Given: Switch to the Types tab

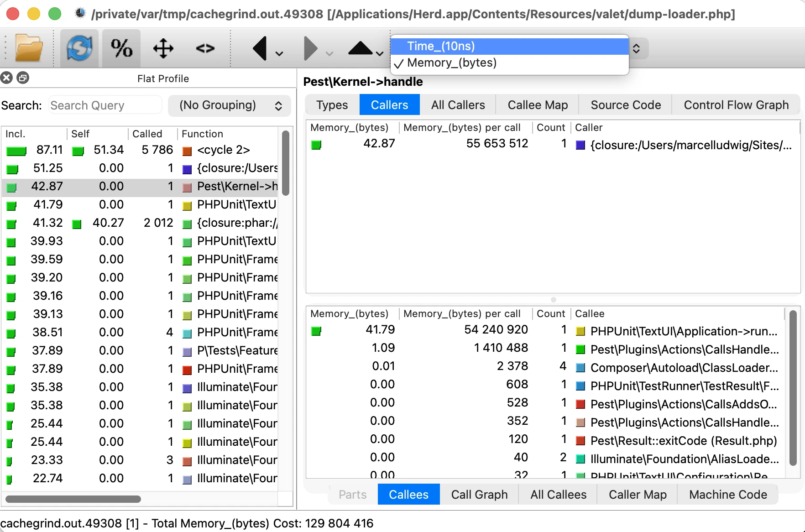Looking at the screenshot, I should (x=332, y=105).
